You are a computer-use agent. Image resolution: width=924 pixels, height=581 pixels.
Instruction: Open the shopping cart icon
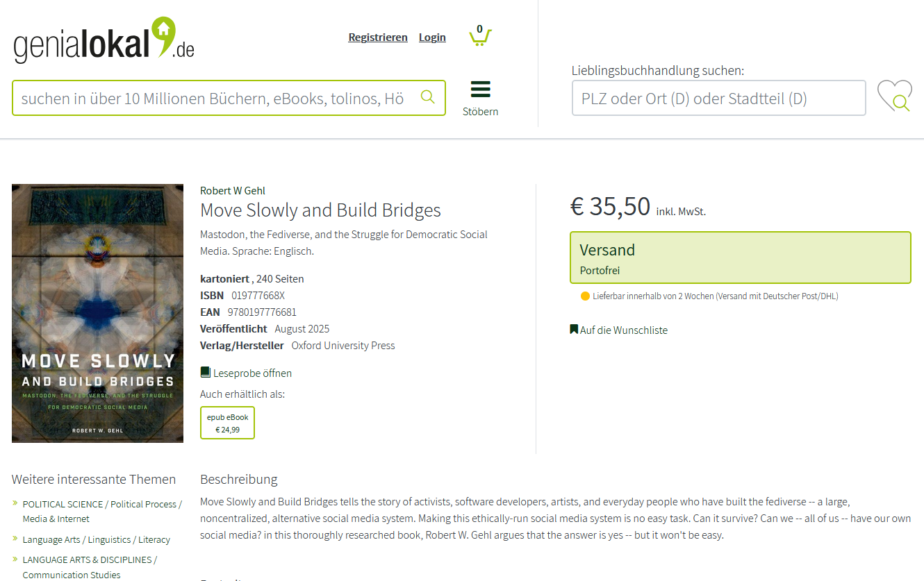coord(480,35)
